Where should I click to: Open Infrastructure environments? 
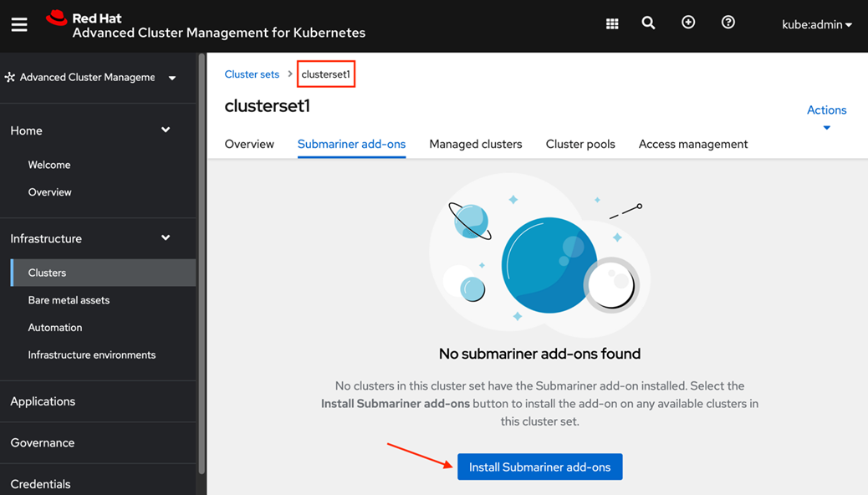click(x=92, y=355)
